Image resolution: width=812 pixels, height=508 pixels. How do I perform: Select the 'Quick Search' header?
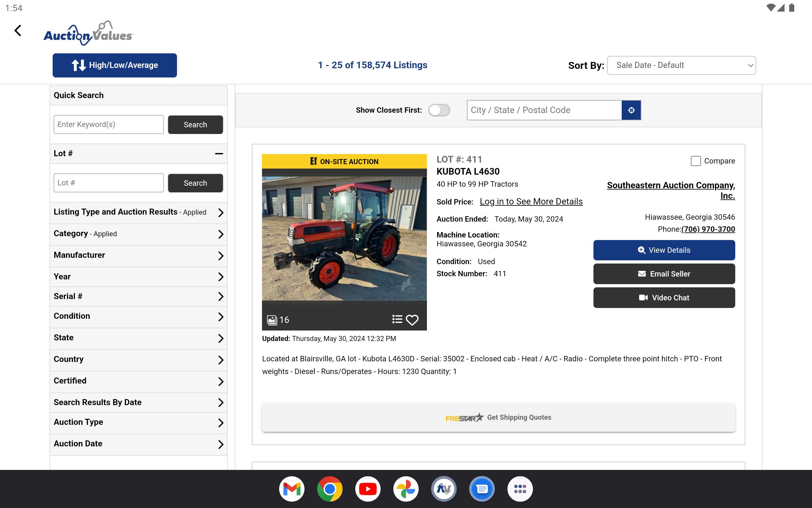[79, 96]
